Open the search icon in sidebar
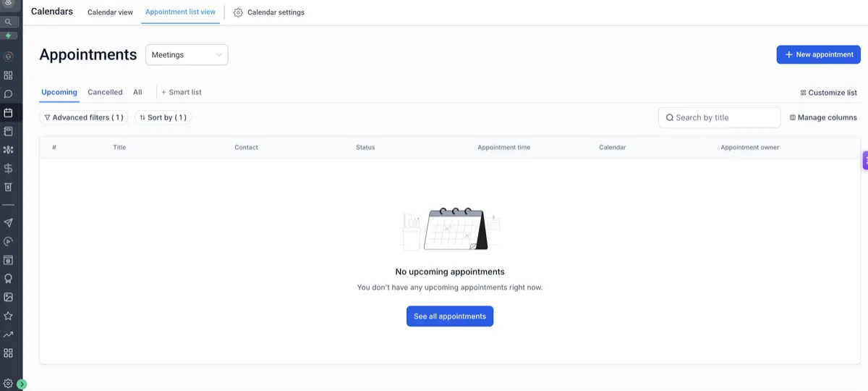Screen dimensions: 868x391 9,22
